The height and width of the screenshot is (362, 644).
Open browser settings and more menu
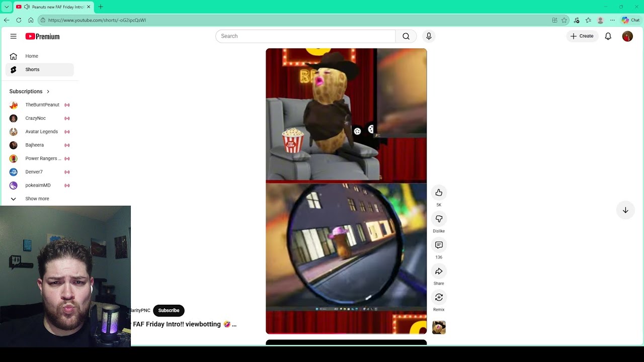[612, 20]
